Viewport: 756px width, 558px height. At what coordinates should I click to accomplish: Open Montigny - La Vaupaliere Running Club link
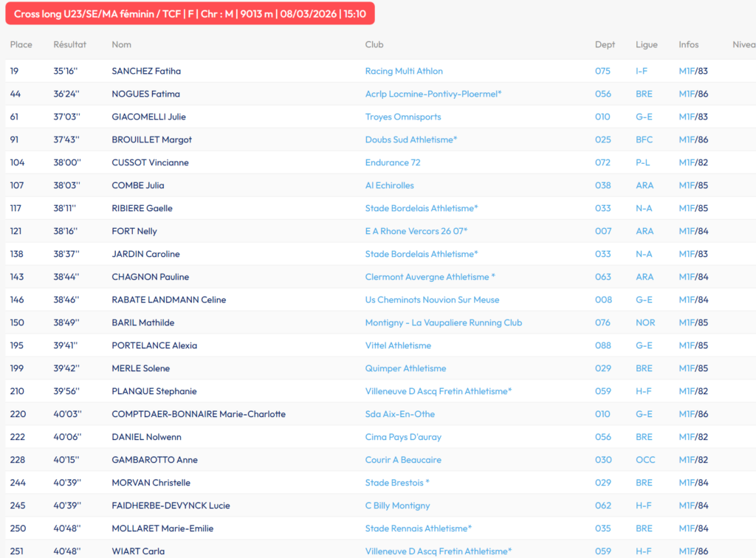(x=444, y=323)
